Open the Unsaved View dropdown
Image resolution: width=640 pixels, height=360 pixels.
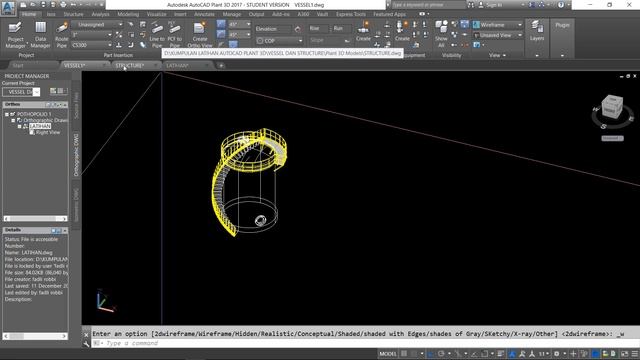tap(498, 35)
